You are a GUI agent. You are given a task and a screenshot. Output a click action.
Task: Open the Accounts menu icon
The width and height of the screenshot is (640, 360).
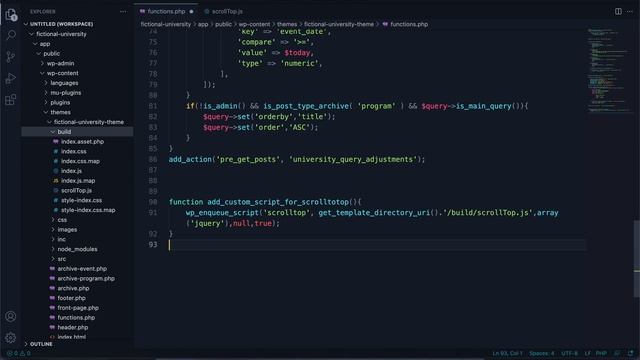11,316
